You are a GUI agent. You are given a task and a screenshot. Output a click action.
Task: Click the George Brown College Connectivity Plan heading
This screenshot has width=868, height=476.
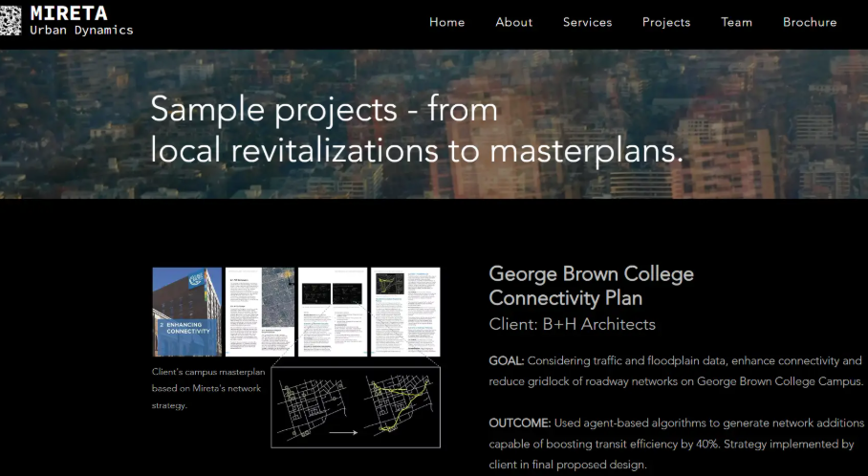tap(591, 287)
